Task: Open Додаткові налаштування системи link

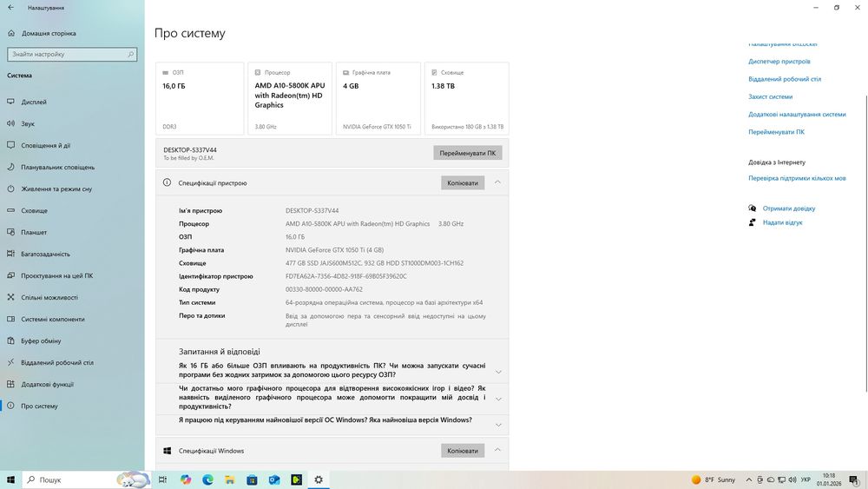Action: (x=797, y=115)
